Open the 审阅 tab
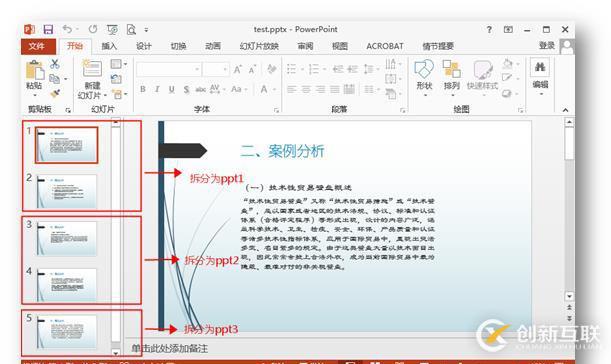Viewport: 611px width, 364px height. pyautogui.click(x=306, y=46)
